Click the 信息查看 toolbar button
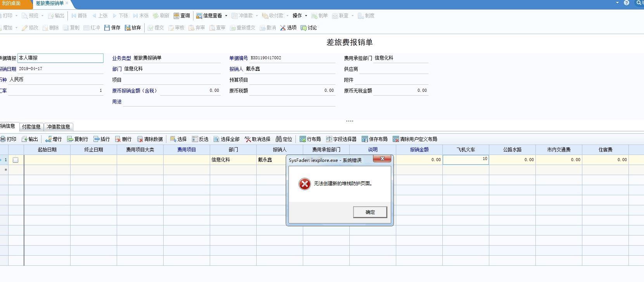644x282 pixels. (x=209, y=16)
